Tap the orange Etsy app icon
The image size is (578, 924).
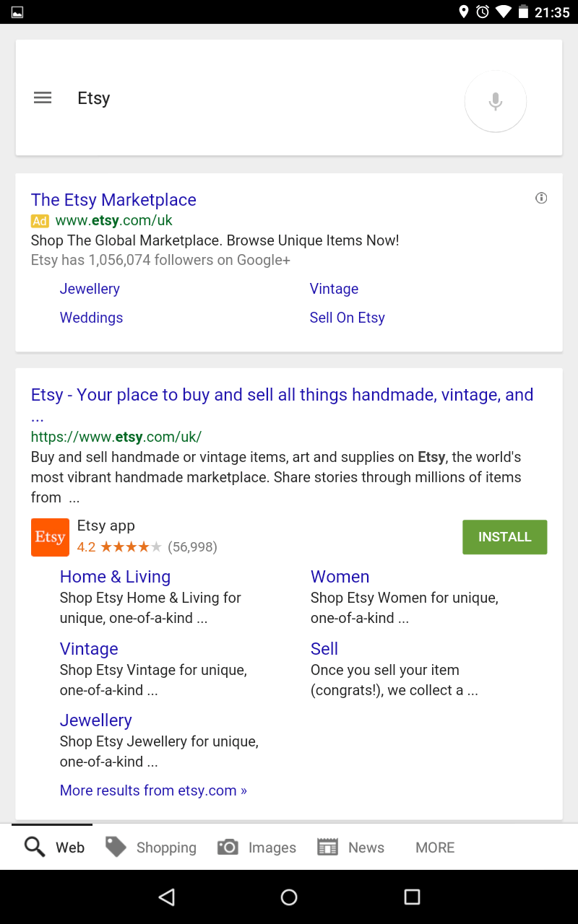[50, 537]
